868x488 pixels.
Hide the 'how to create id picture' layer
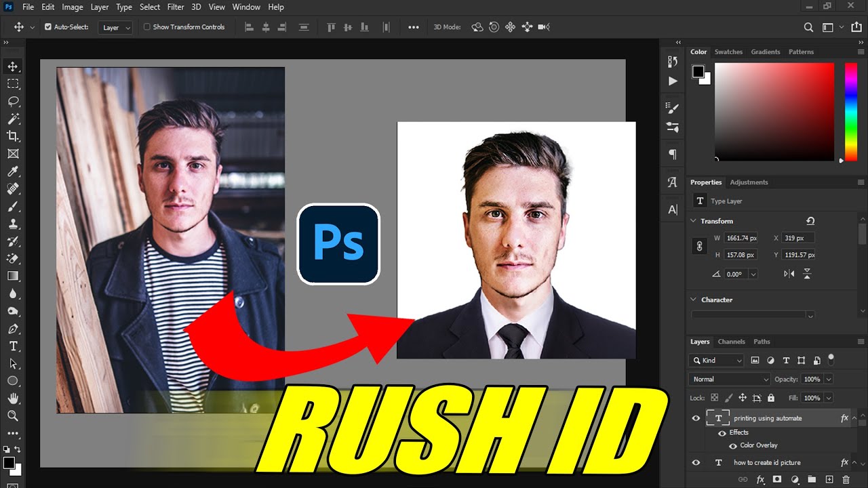[696, 462]
